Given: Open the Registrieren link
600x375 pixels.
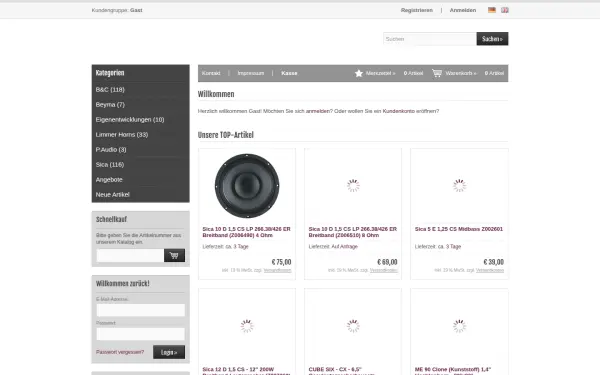Looking at the screenshot, I should tap(417, 10).
